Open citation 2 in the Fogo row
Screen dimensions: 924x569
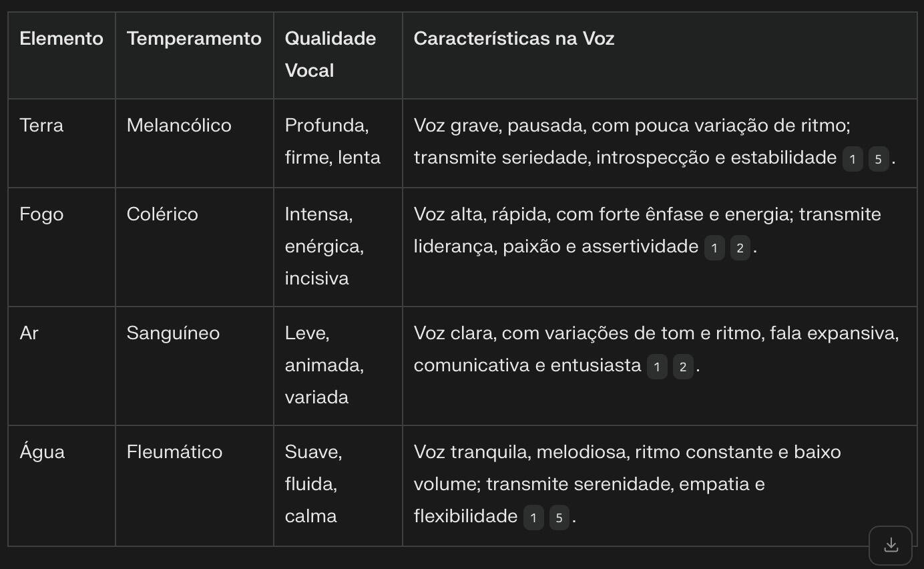pyautogui.click(x=740, y=248)
